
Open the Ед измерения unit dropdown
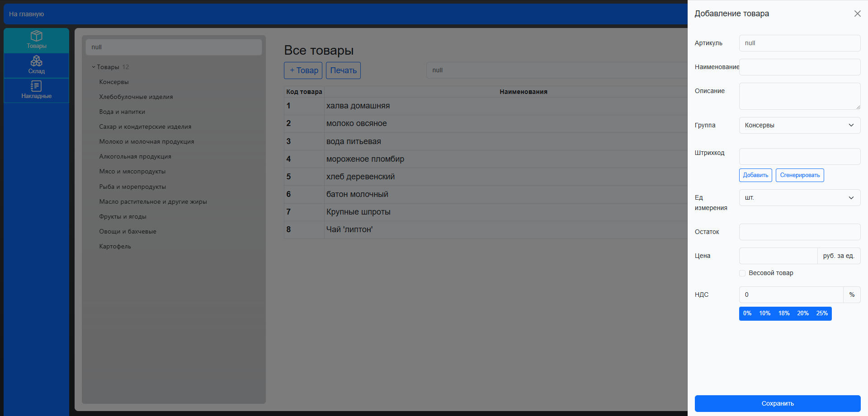(799, 197)
